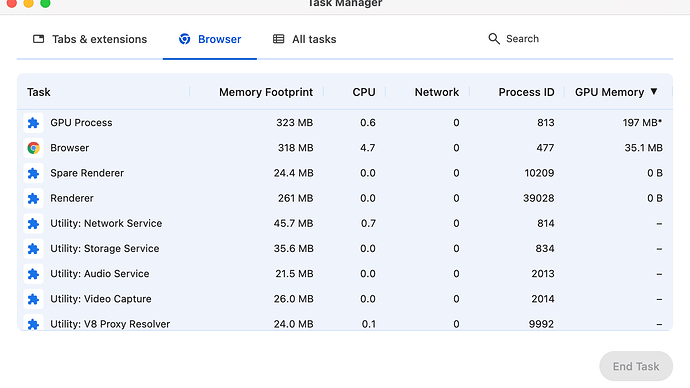Click the GPU Process puzzle icon
The width and height of the screenshot is (690, 388).
click(x=33, y=123)
